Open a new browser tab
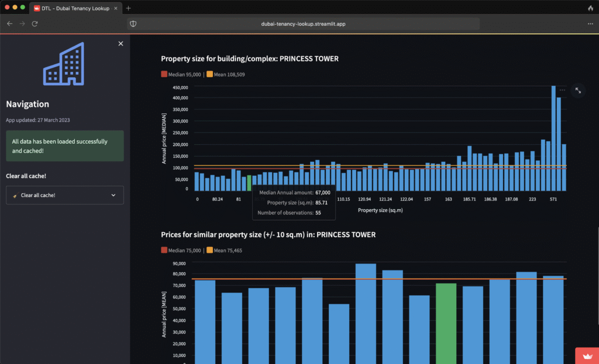 (x=129, y=8)
